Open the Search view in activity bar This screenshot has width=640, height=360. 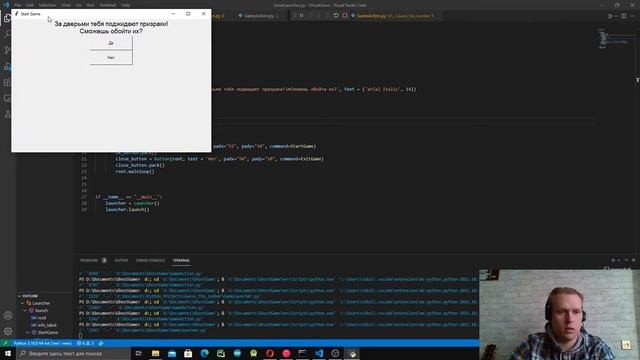7,34
